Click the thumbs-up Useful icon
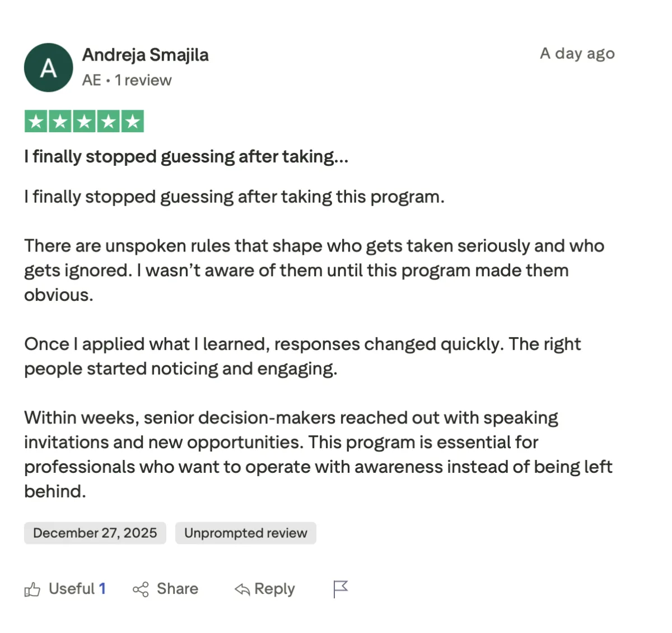This screenshot has width=672, height=633. pos(33,589)
